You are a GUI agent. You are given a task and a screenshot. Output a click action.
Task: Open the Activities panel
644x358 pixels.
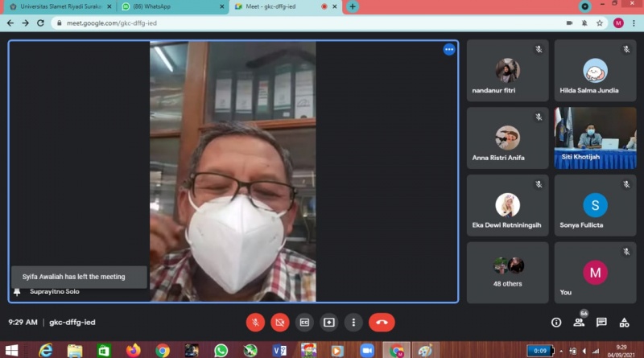coord(624,322)
